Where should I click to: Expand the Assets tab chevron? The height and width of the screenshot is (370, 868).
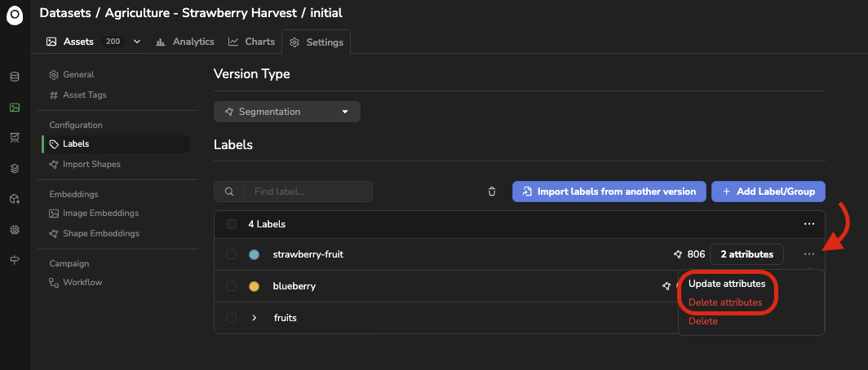point(137,42)
